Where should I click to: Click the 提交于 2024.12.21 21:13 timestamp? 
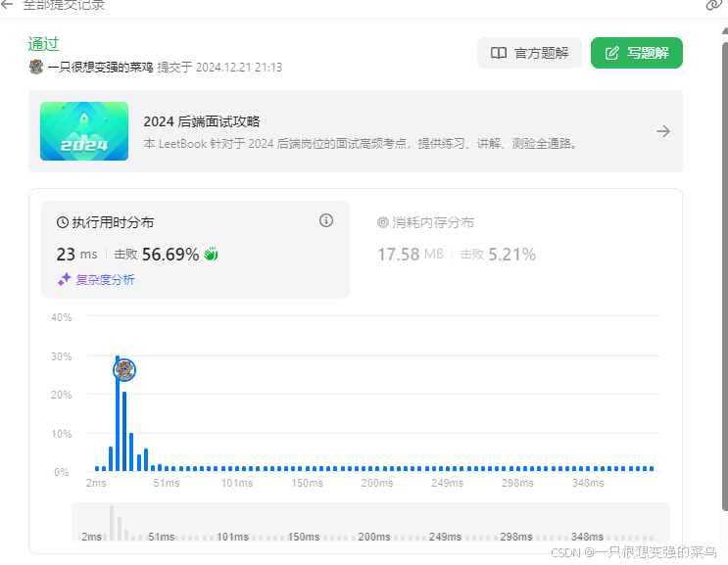[219, 68]
